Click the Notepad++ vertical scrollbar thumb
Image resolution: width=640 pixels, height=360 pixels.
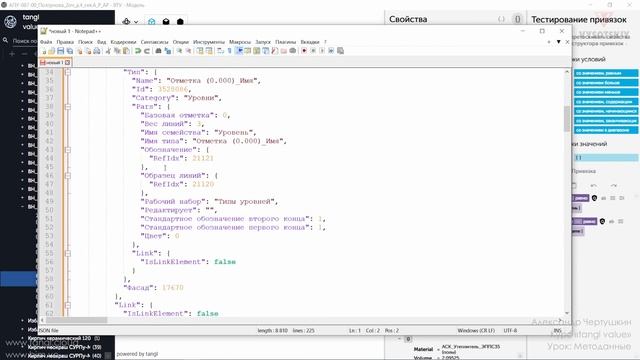[x=567, y=119]
